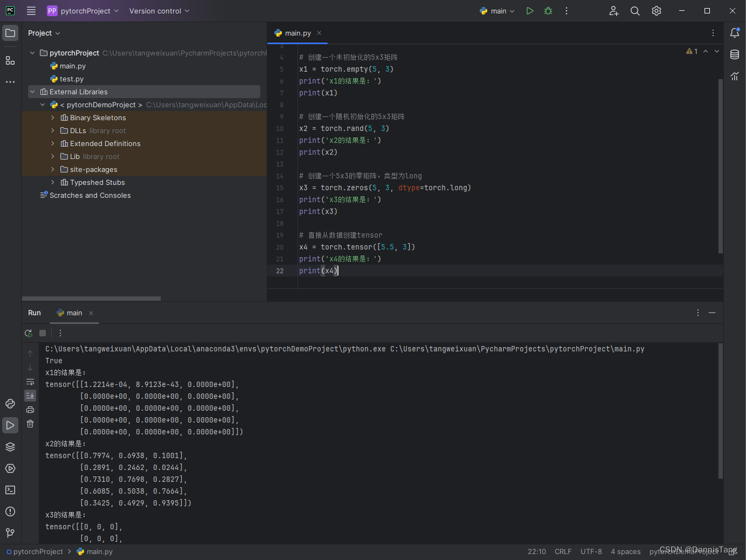Select test.py in project tree
746x560 pixels.
tap(67, 79)
